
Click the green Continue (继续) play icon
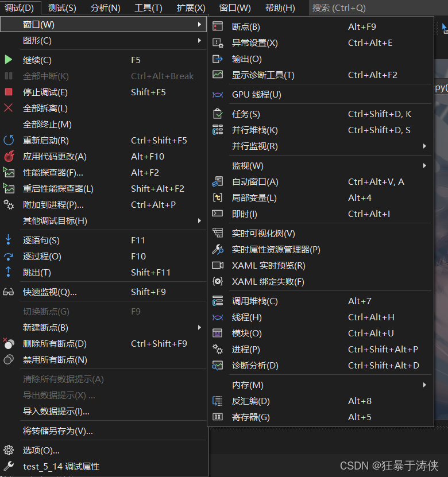[x=9, y=60]
